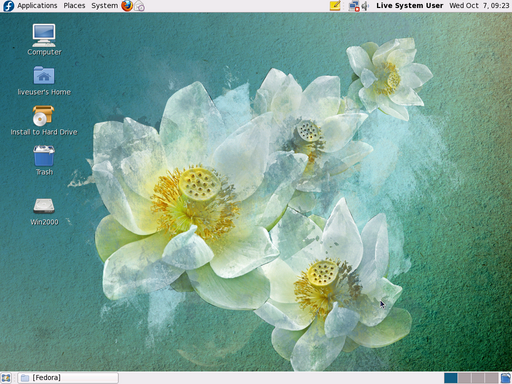Launch the mail client icon
This screenshot has width=512, height=384.
tap(139, 6)
